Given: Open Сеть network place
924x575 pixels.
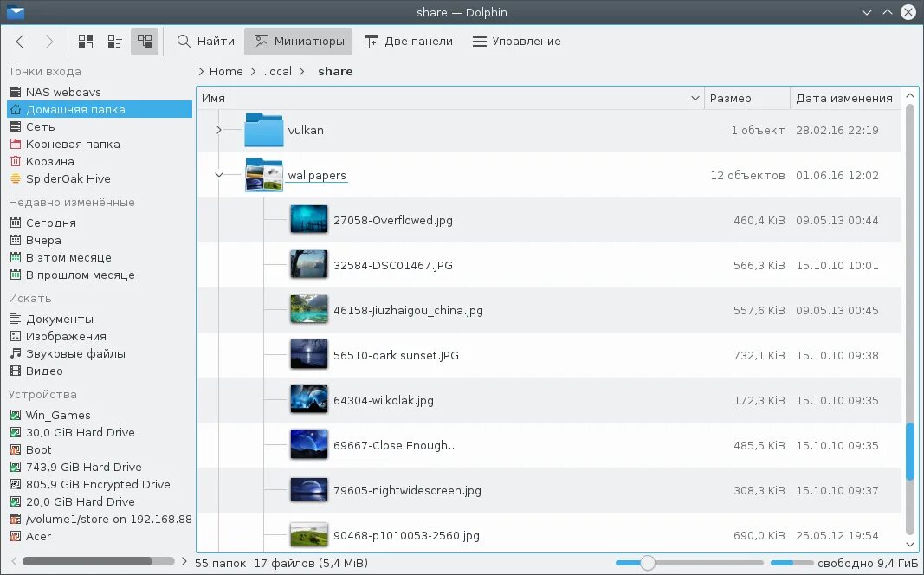Looking at the screenshot, I should coord(100,126).
